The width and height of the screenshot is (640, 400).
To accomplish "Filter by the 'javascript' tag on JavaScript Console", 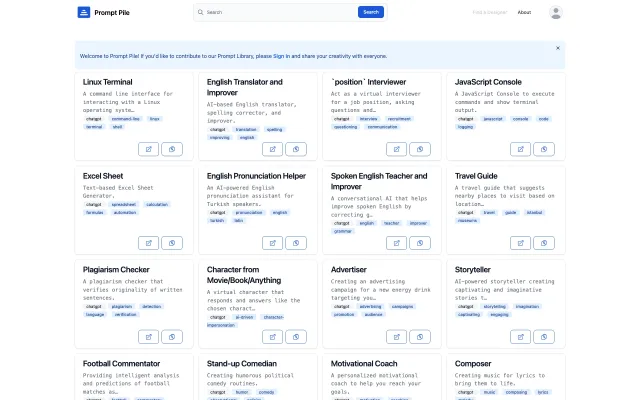I will [x=493, y=119].
